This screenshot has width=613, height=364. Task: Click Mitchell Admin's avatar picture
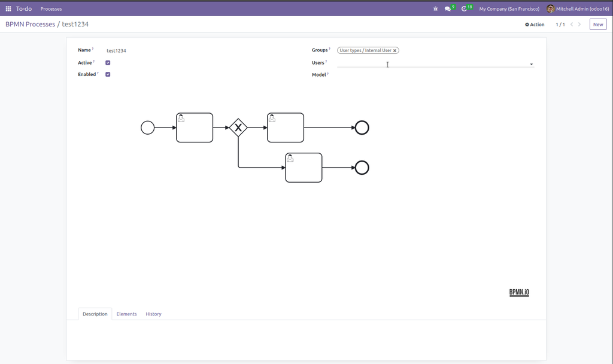551,8
